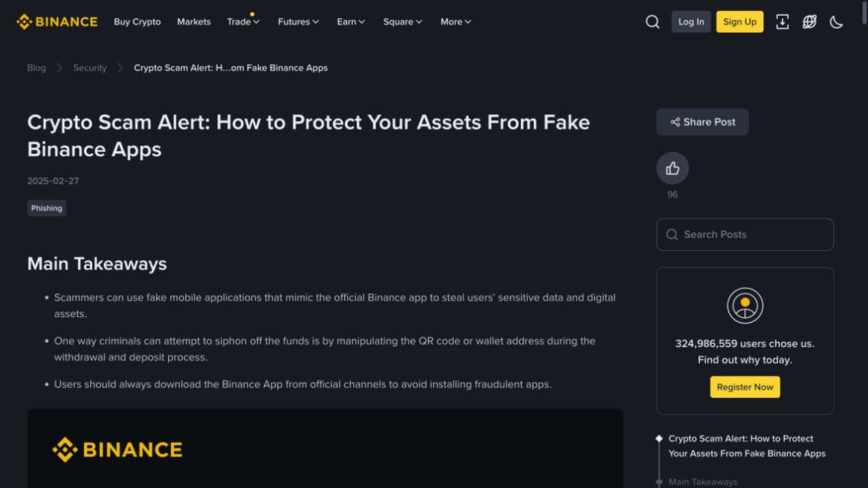Click the Register Now button
Image resolution: width=868 pixels, height=488 pixels.
745,387
